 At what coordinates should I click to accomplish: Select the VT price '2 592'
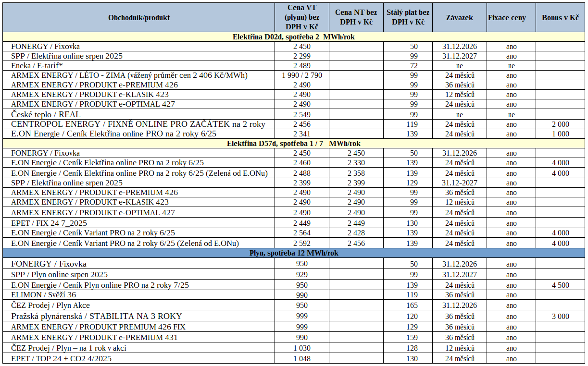pyautogui.click(x=302, y=243)
